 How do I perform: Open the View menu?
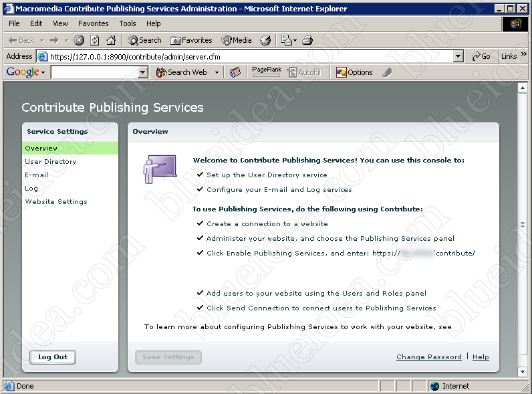pyautogui.click(x=60, y=23)
